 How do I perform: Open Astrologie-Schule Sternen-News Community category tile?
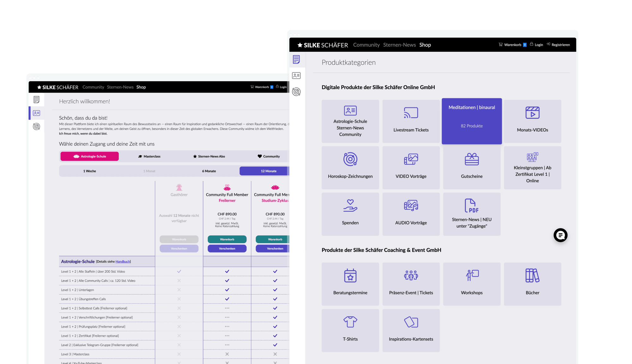coord(350,121)
